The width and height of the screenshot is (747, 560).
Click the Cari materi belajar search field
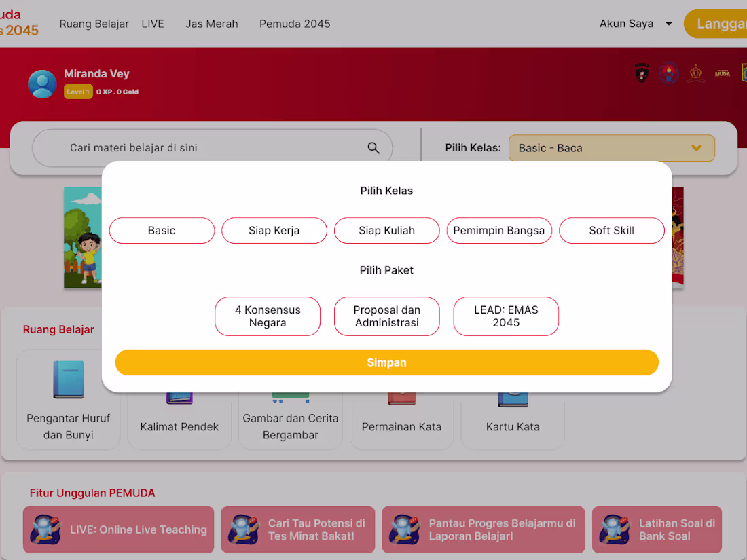[213, 148]
